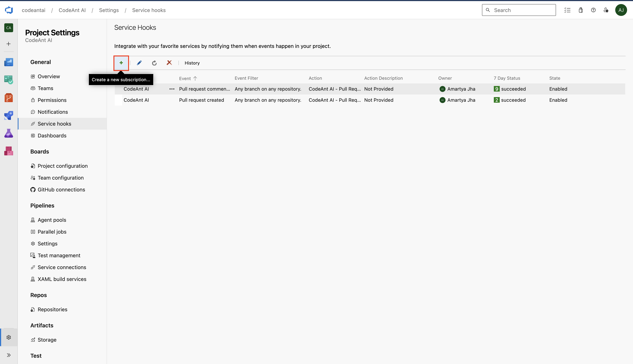This screenshot has height=364, width=633.
Task: Click the red X delete subscription icon
Action: tap(169, 63)
